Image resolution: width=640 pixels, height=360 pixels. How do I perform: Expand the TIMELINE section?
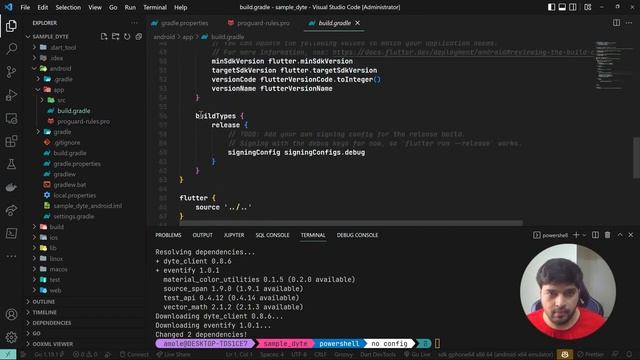(x=44, y=312)
